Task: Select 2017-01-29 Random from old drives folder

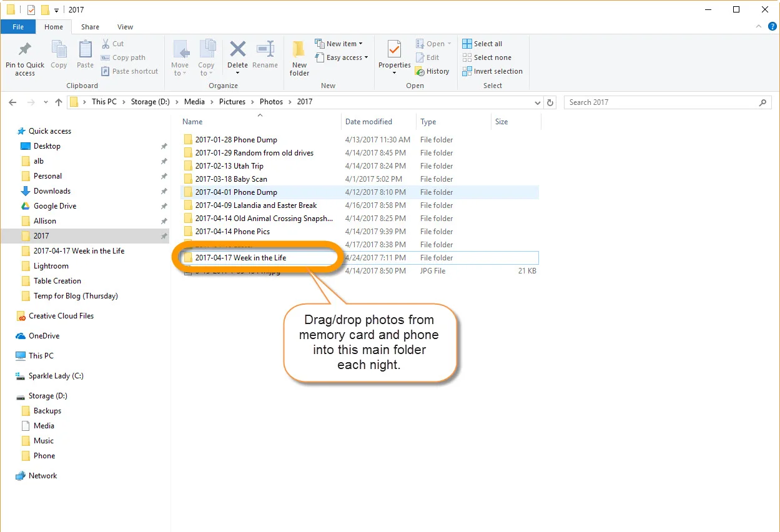Action: click(359, 153)
